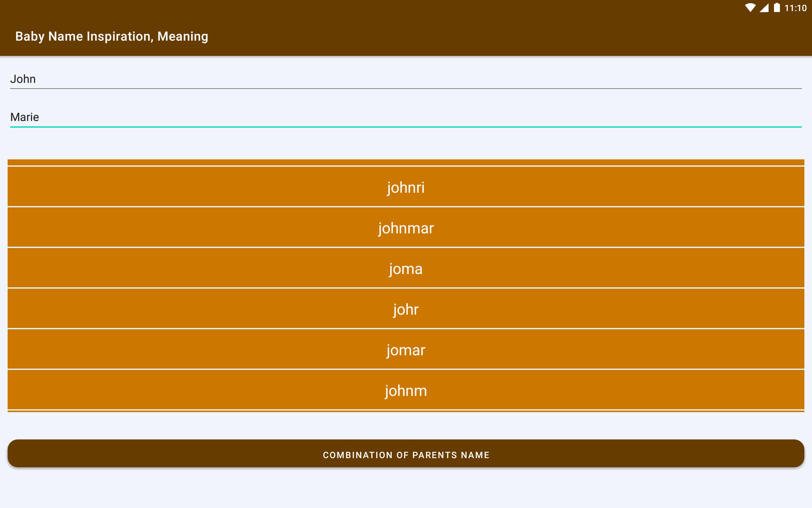The width and height of the screenshot is (812, 508).
Task: Tap the battery status icon
Action: coord(777,8)
